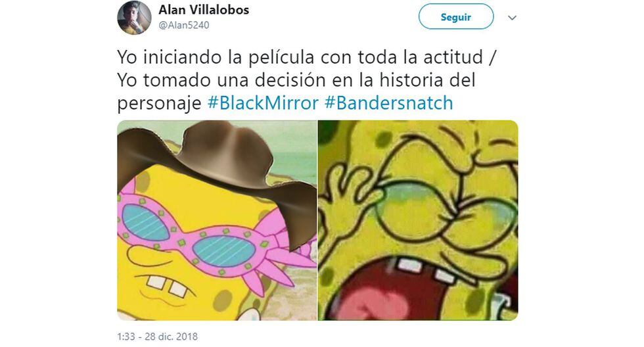Open the #BlackMirror hashtag
The image size is (644, 347).
pyautogui.click(x=263, y=103)
